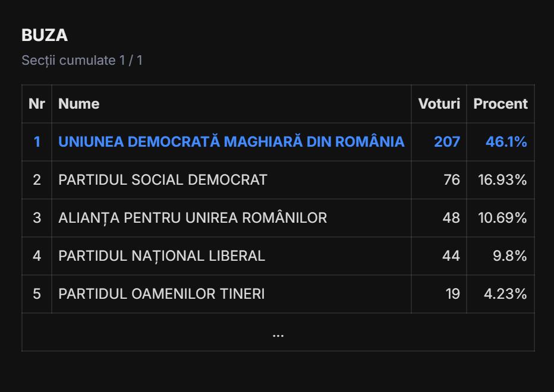Viewport: 554px width, 392px height.
Task: Click the 10.69% percentage cell
Action: pyautogui.click(x=502, y=218)
